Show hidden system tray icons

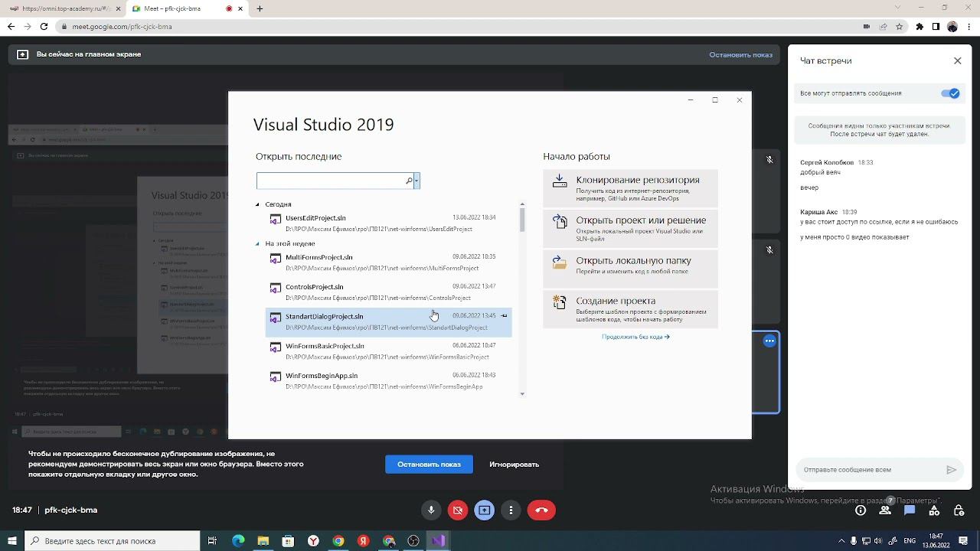pos(841,541)
